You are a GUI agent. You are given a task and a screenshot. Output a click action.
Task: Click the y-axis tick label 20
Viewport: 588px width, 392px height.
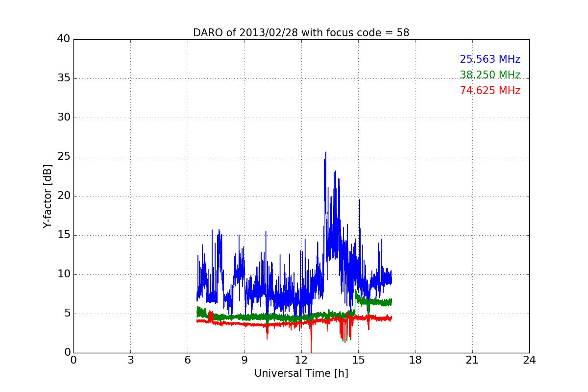point(64,196)
